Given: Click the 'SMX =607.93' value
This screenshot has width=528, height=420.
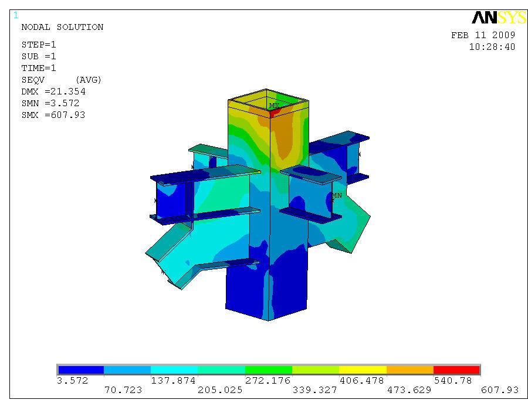Looking at the screenshot, I should click(53, 115).
